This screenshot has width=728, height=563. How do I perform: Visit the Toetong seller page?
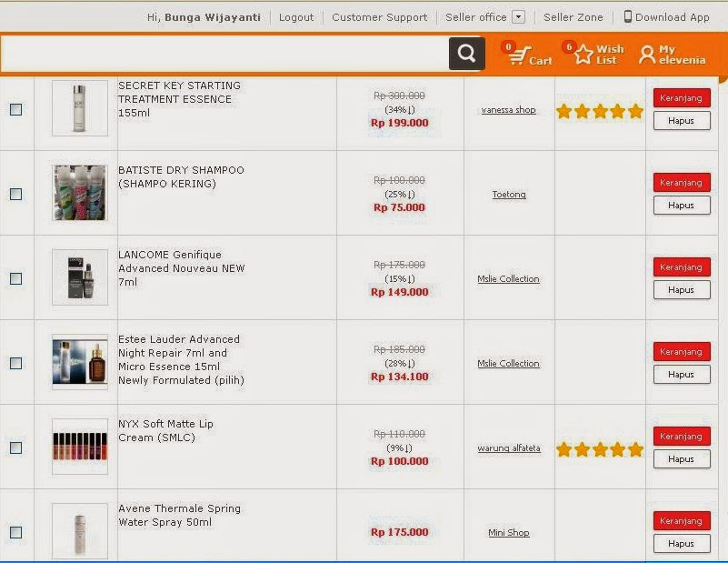(x=509, y=195)
